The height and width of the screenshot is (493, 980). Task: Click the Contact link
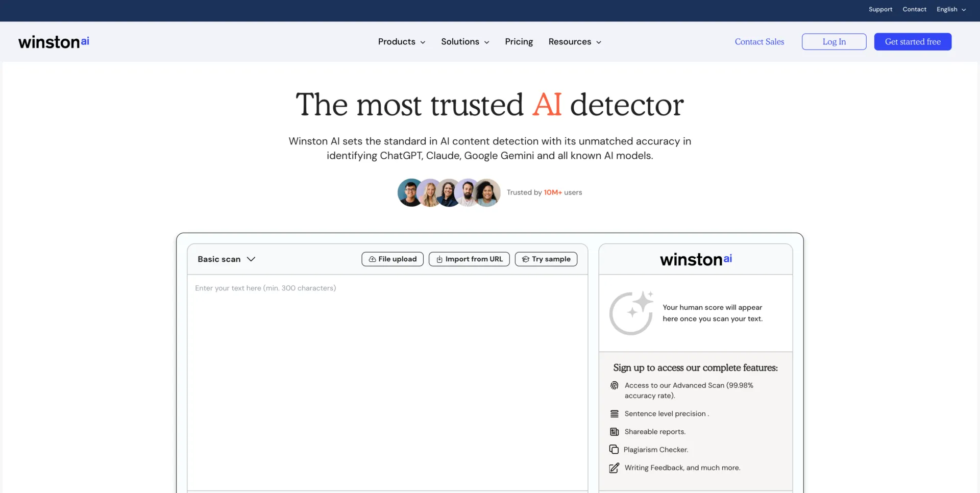coord(914,9)
